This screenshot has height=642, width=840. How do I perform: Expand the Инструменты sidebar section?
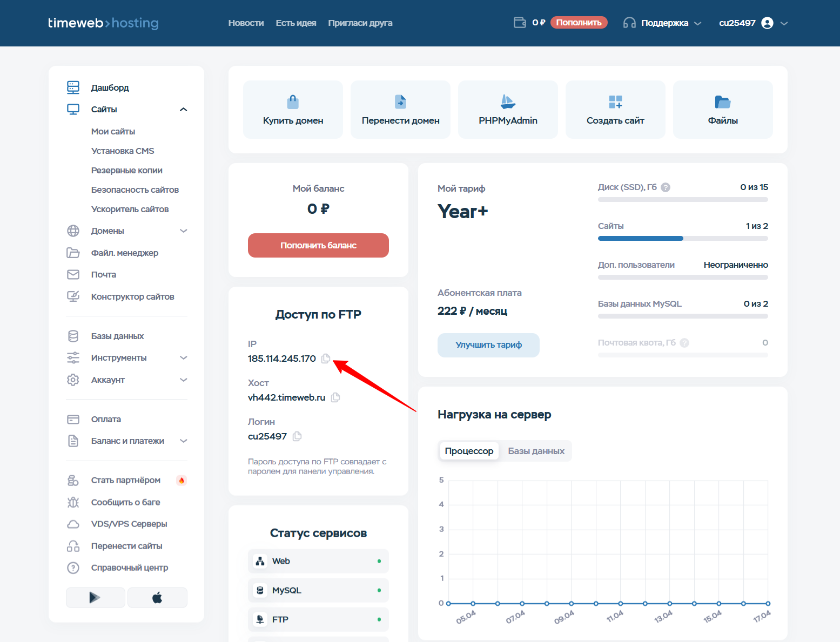(184, 358)
